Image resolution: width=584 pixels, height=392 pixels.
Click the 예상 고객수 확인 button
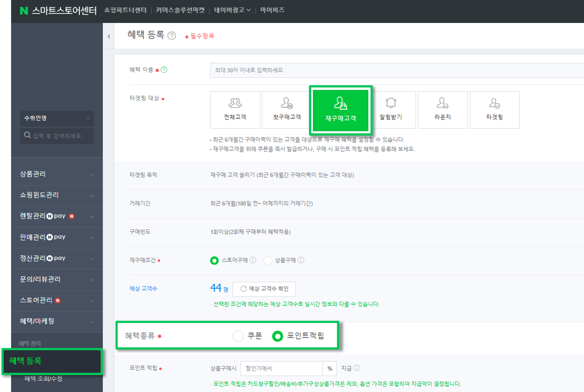pos(264,289)
